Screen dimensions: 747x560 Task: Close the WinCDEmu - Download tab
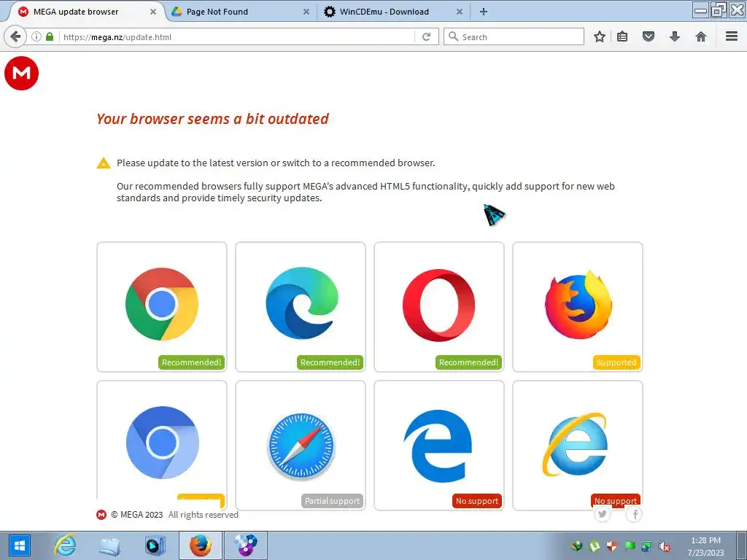pyautogui.click(x=460, y=12)
